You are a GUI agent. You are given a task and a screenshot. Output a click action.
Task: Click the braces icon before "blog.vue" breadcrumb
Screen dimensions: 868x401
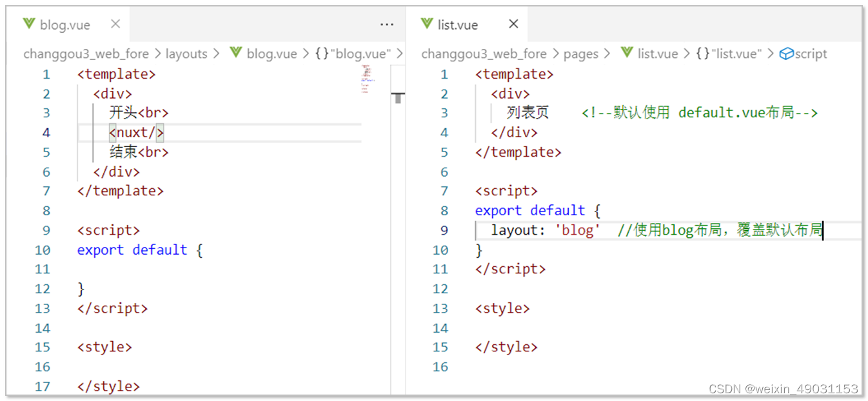322,54
